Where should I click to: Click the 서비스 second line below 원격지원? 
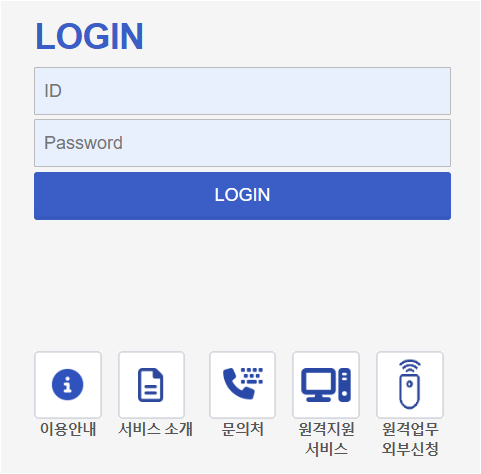tap(326, 449)
